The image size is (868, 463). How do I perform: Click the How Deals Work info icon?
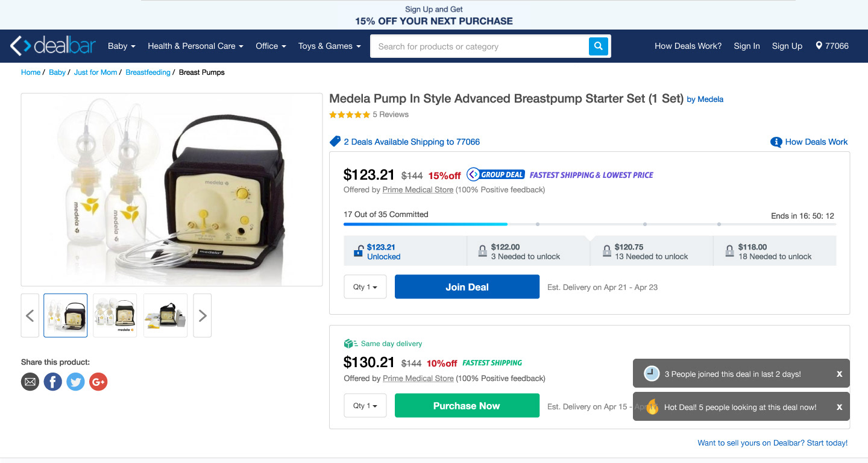tap(776, 142)
